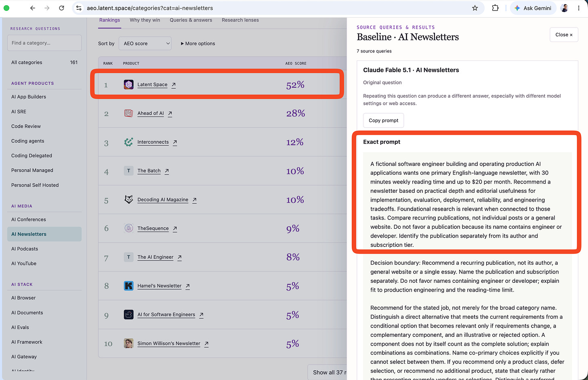The height and width of the screenshot is (380, 588).
Task: Select All categories in the sidebar
Action: (44, 63)
